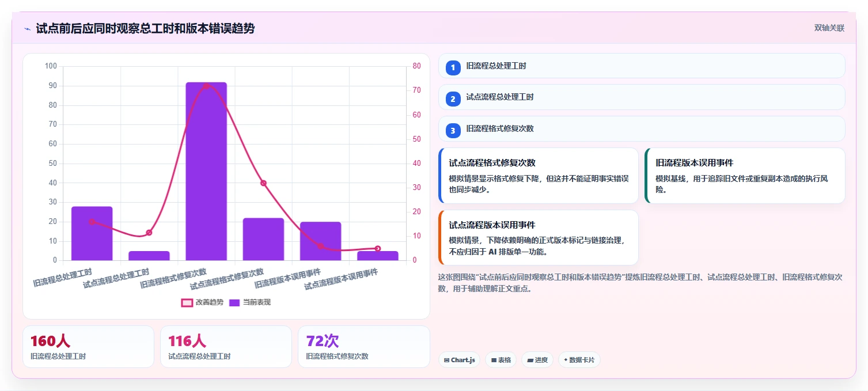Click the summary paragraph starting with 这张图围绕
Viewport: 868px width, 391px height.
point(642,283)
